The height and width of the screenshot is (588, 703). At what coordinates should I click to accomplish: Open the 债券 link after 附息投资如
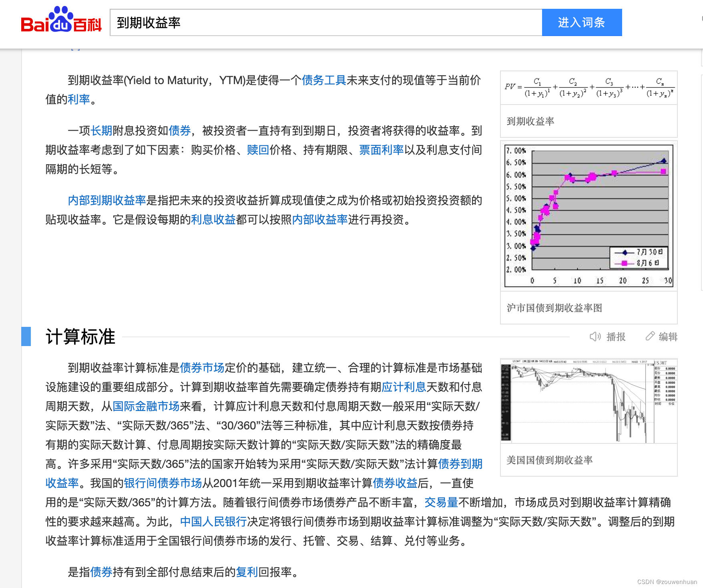180,131
